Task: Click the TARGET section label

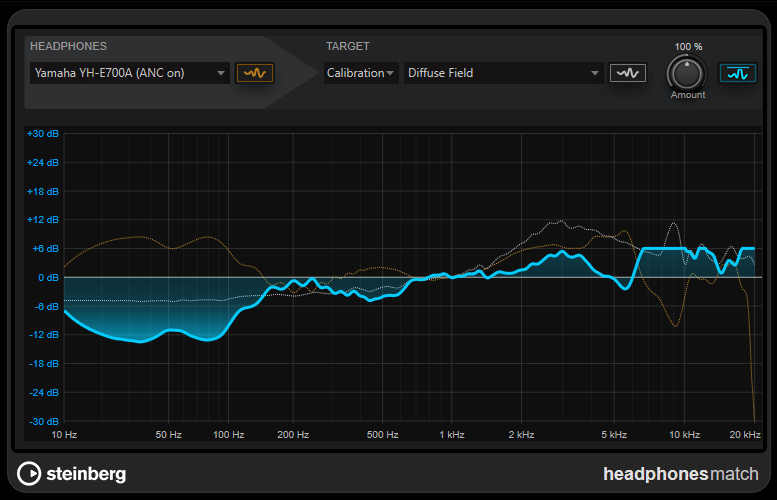Action: 347,46
